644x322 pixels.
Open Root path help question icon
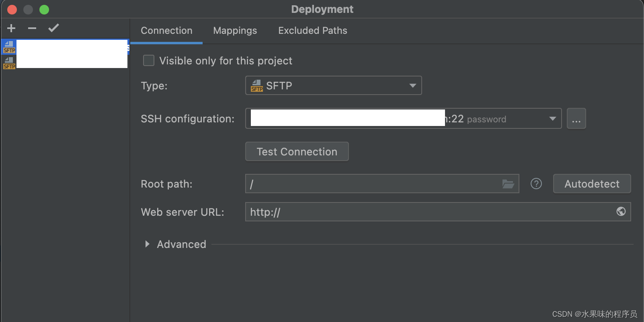(x=536, y=184)
